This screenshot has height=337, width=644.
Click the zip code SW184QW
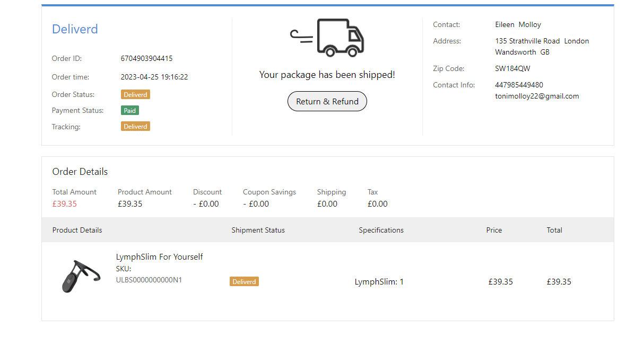[x=512, y=68]
